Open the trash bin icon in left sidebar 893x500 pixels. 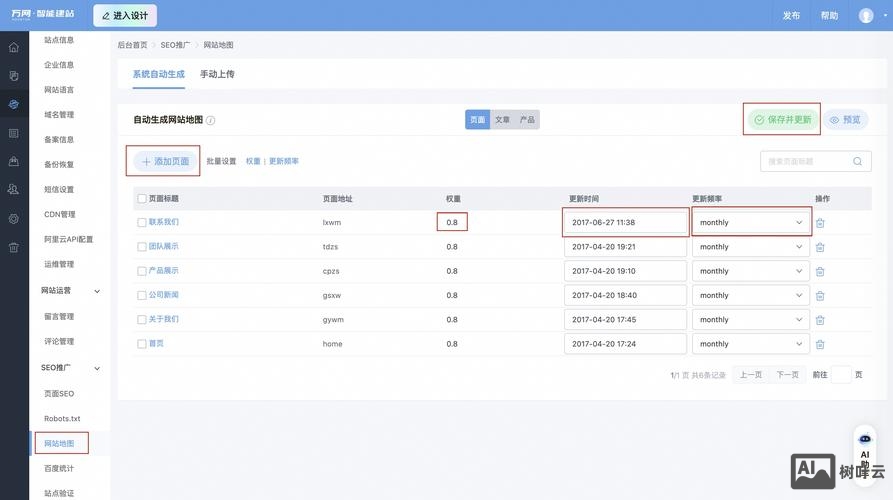click(x=14, y=247)
